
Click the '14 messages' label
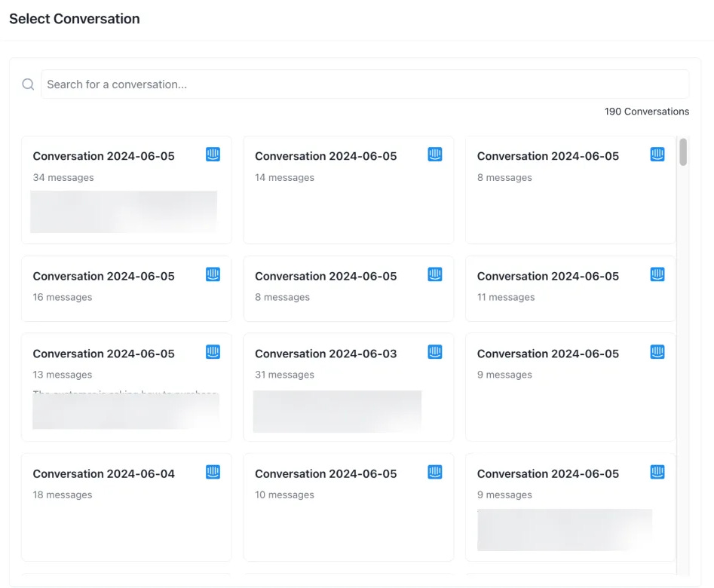(x=284, y=178)
